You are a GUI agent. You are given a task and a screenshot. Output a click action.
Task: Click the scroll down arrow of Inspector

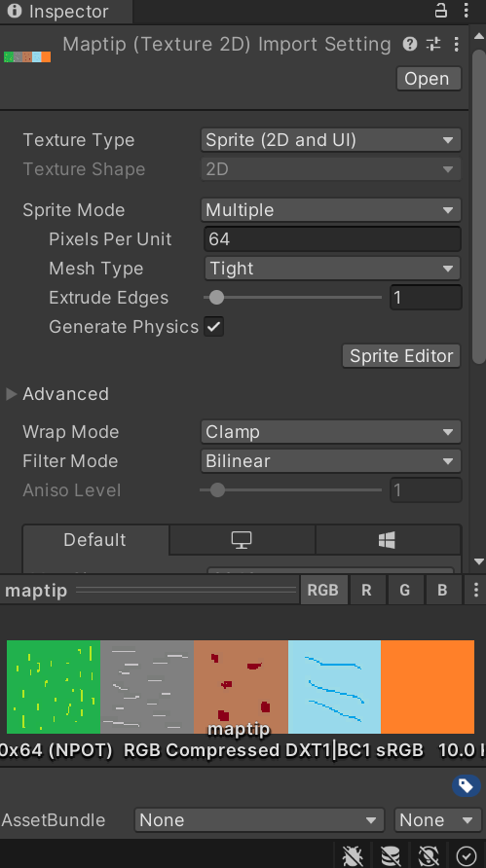(479, 561)
